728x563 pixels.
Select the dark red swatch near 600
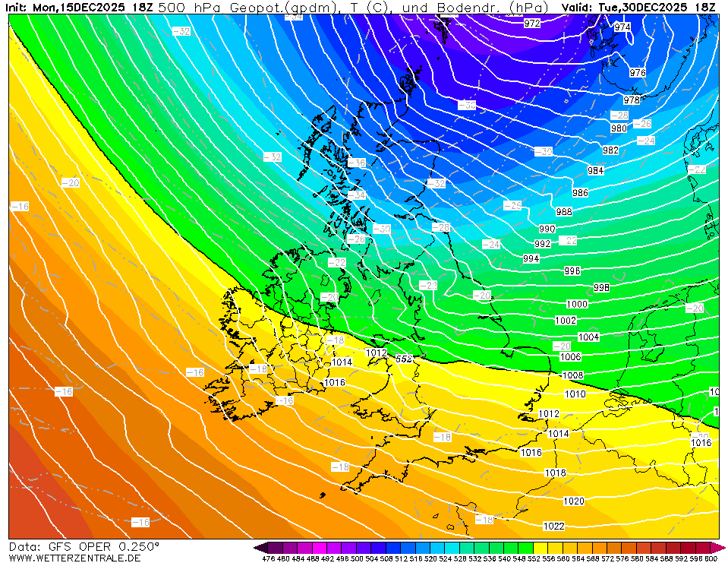tap(702, 548)
